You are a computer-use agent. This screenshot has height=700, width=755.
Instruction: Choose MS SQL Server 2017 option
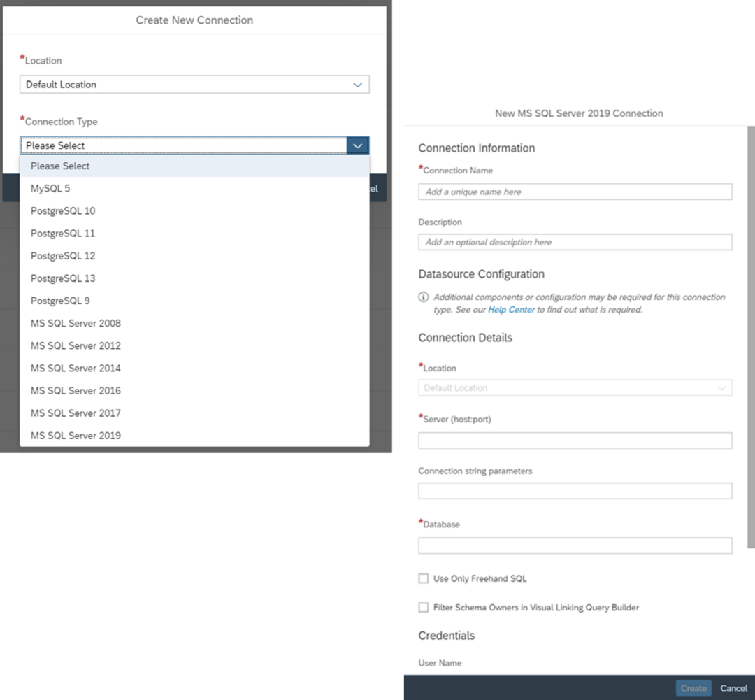(194, 413)
